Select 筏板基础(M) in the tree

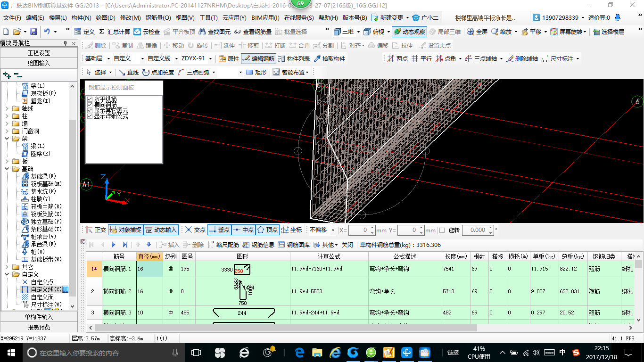pyautogui.click(x=46, y=184)
